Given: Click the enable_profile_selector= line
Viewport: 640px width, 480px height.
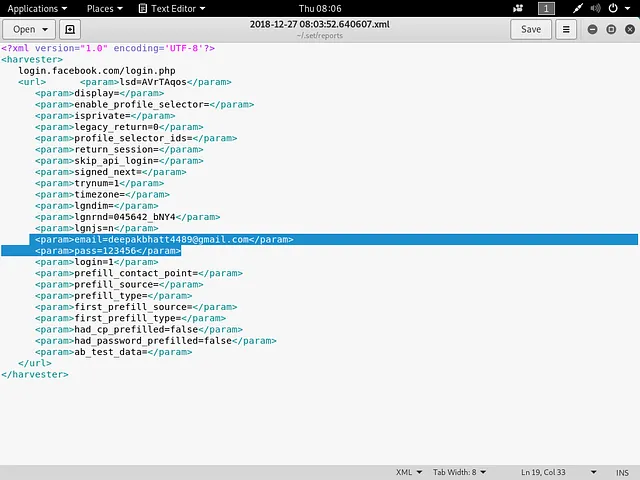Looking at the screenshot, I should [144, 104].
